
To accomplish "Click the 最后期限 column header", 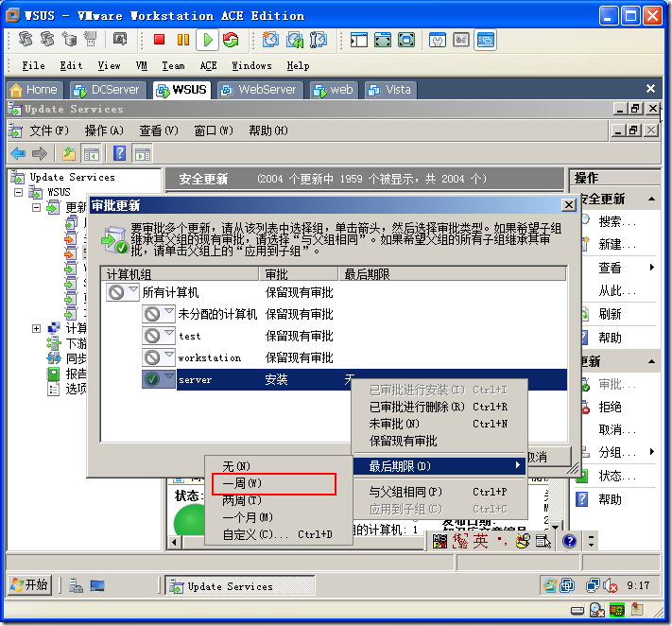I will pos(453,273).
